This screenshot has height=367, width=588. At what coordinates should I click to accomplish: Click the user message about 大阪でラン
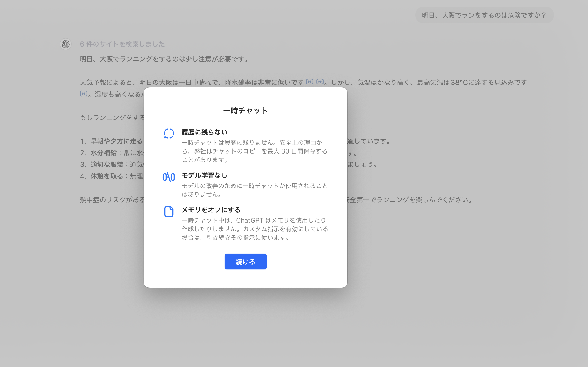(x=484, y=15)
